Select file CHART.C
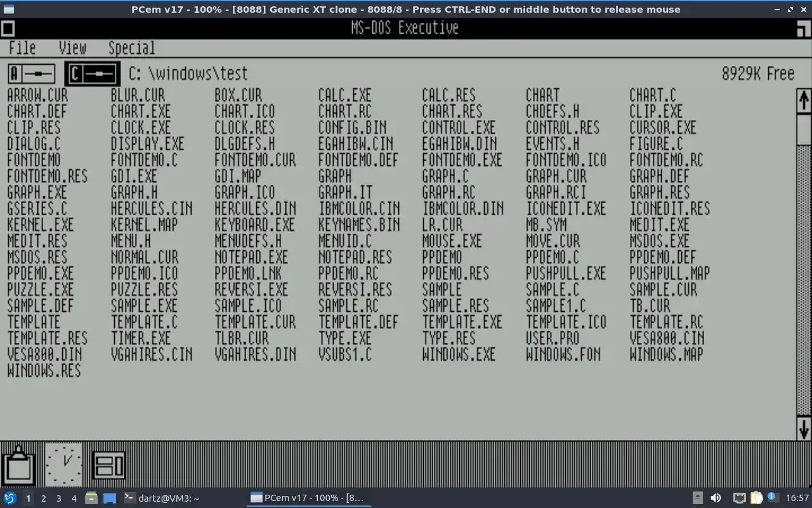812x508 pixels. [653, 95]
